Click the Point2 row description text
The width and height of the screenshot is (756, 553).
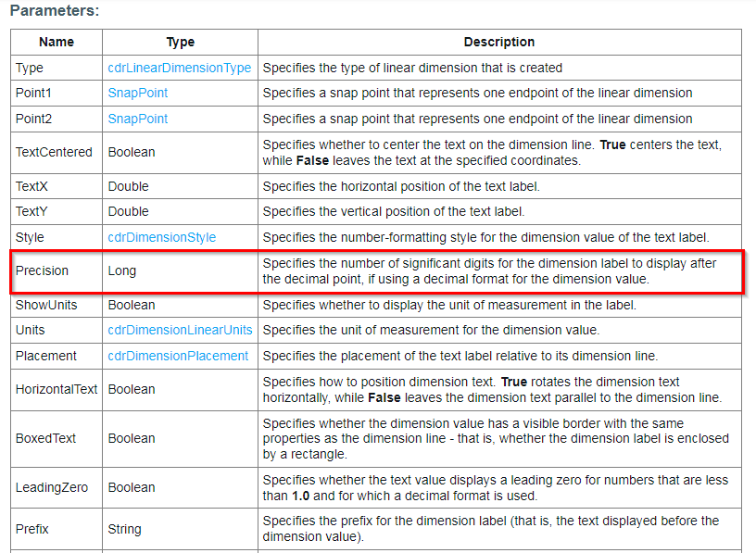tap(477, 119)
